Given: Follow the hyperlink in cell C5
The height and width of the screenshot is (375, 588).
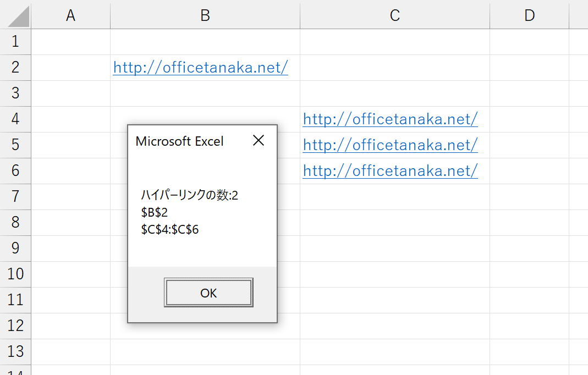Looking at the screenshot, I should click(391, 145).
